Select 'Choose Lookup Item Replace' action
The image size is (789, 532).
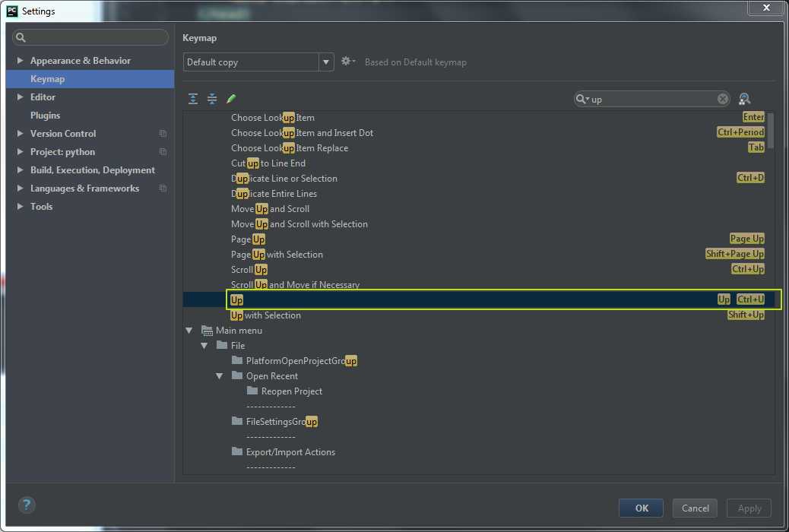(x=290, y=147)
